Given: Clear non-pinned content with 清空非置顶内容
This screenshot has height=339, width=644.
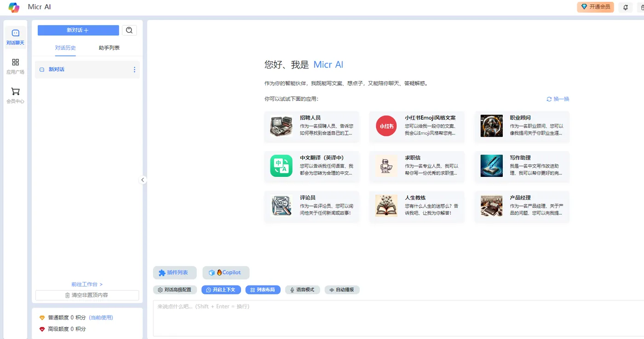Looking at the screenshot, I should click(x=87, y=295).
